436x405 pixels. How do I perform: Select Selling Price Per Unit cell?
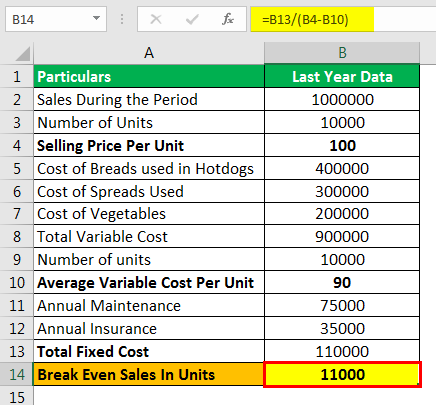pos(149,145)
